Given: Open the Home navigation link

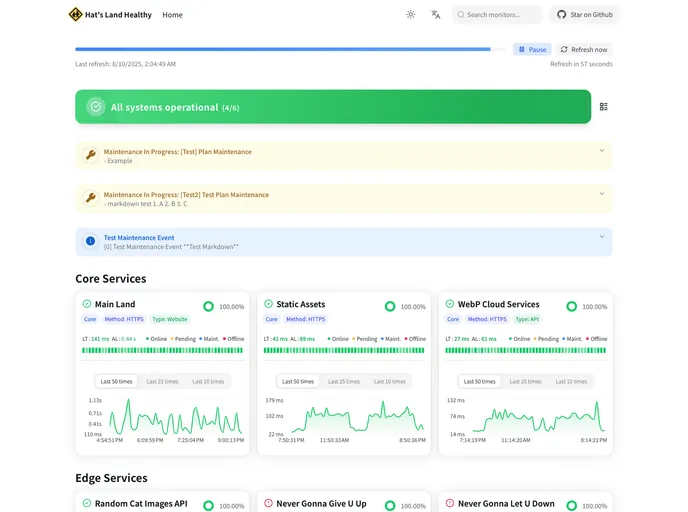Looking at the screenshot, I should coord(172,15).
